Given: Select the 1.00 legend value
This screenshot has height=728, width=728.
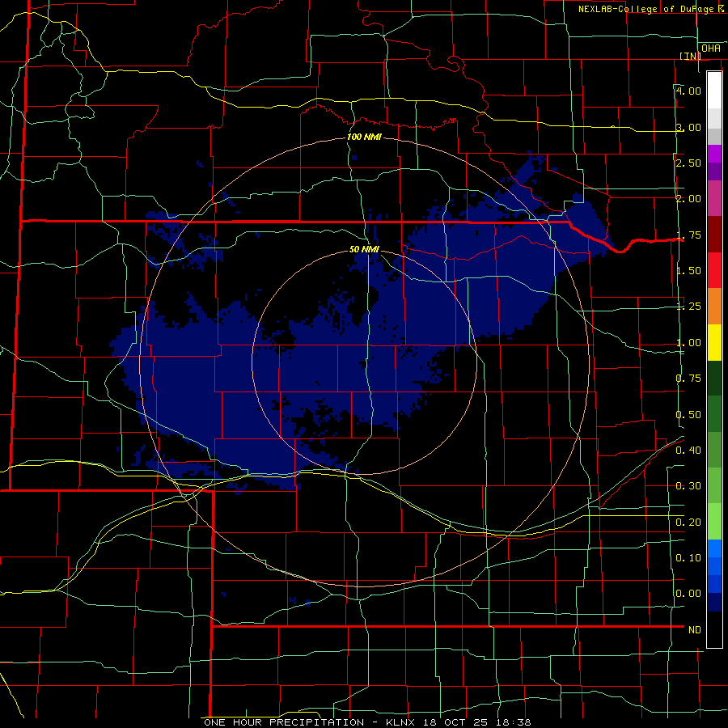Looking at the screenshot, I should [688, 343].
